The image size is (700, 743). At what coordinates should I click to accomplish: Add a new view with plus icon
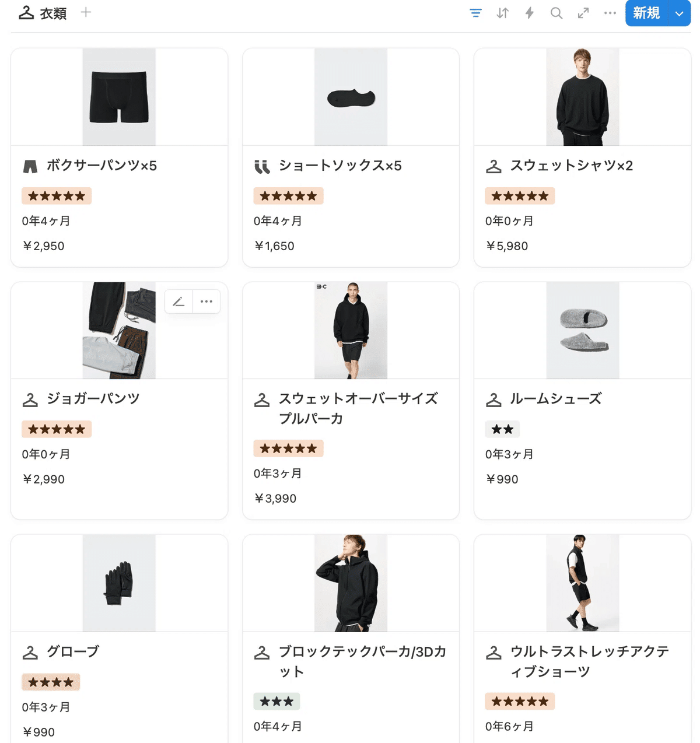pyautogui.click(x=86, y=12)
